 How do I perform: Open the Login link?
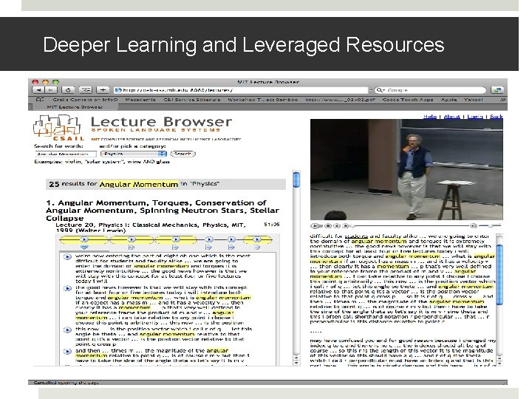click(x=475, y=117)
